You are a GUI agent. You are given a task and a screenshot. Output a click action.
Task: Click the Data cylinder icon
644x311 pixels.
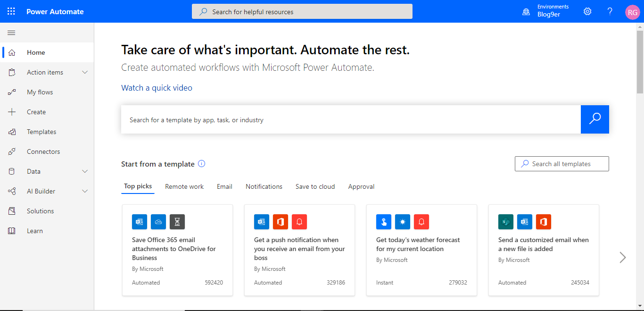click(x=12, y=171)
